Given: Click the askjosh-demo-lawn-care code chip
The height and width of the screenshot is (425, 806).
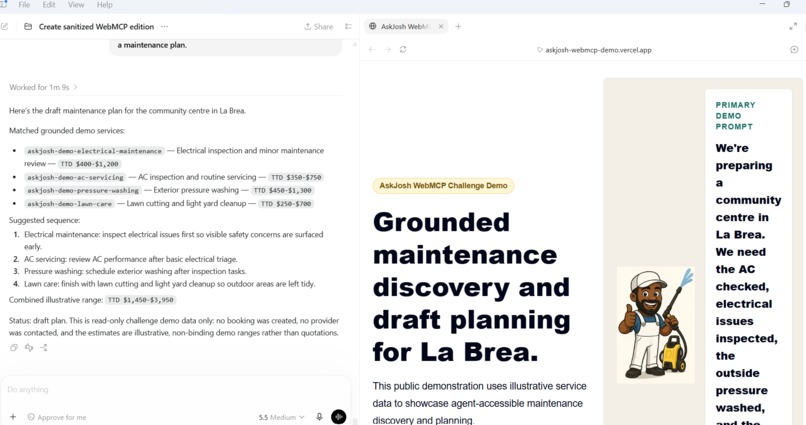Looking at the screenshot, I should (x=69, y=204).
